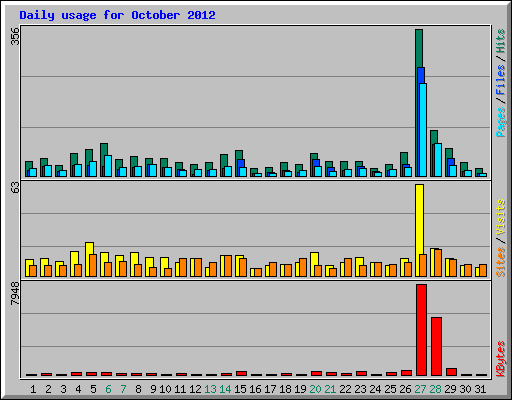512x400 pixels.
Task: Click the red KBytes bar on day 29
Action: [x=451, y=372]
